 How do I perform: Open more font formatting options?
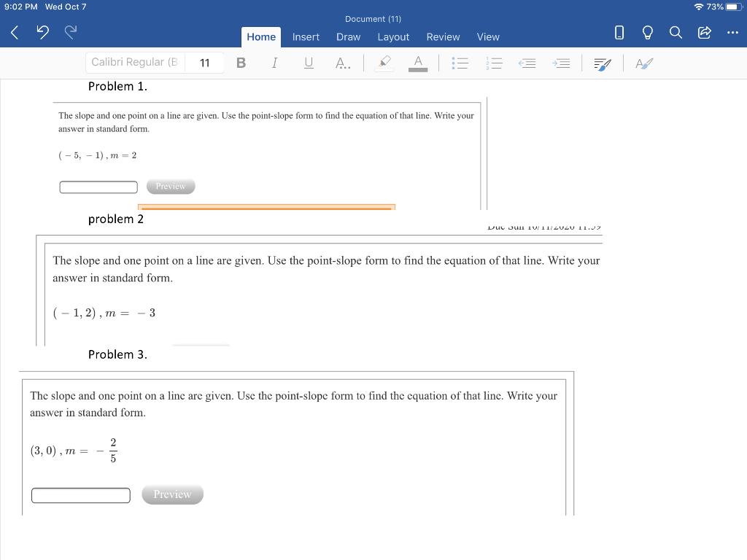click(343, 63)
